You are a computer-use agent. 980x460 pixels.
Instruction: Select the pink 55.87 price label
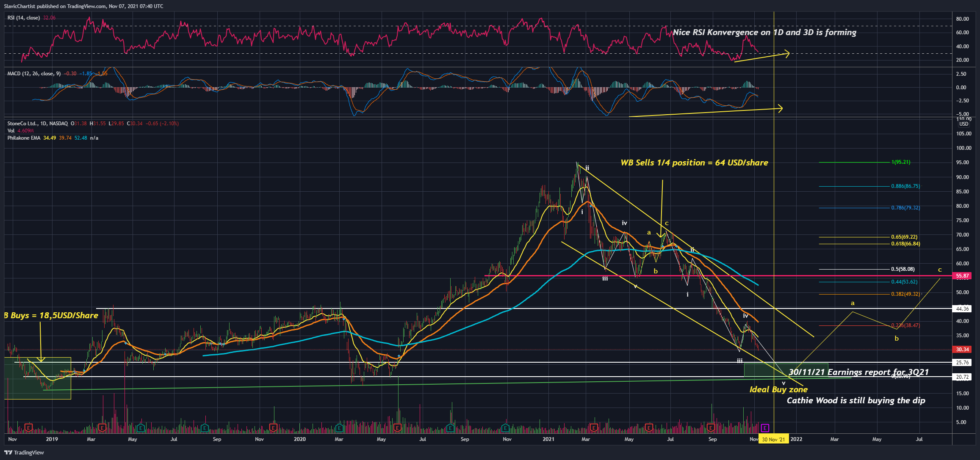[962, 276]
